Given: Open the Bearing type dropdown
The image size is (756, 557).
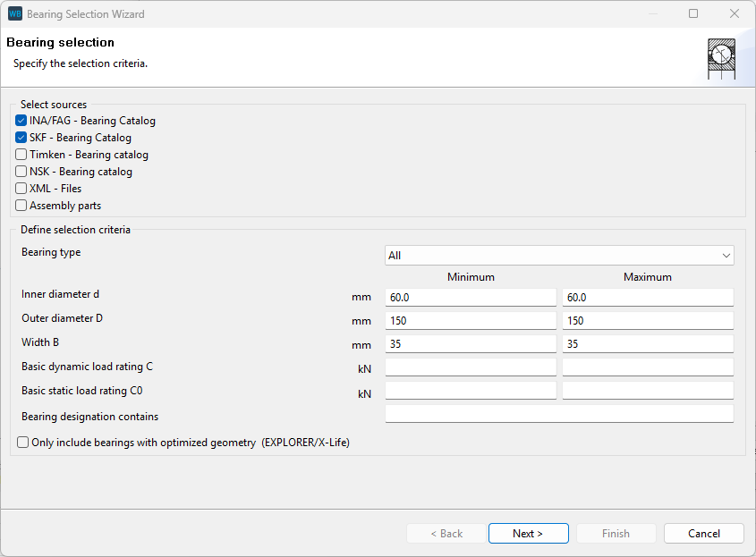Looking at the screenshot, I should (x=559, y=256).
